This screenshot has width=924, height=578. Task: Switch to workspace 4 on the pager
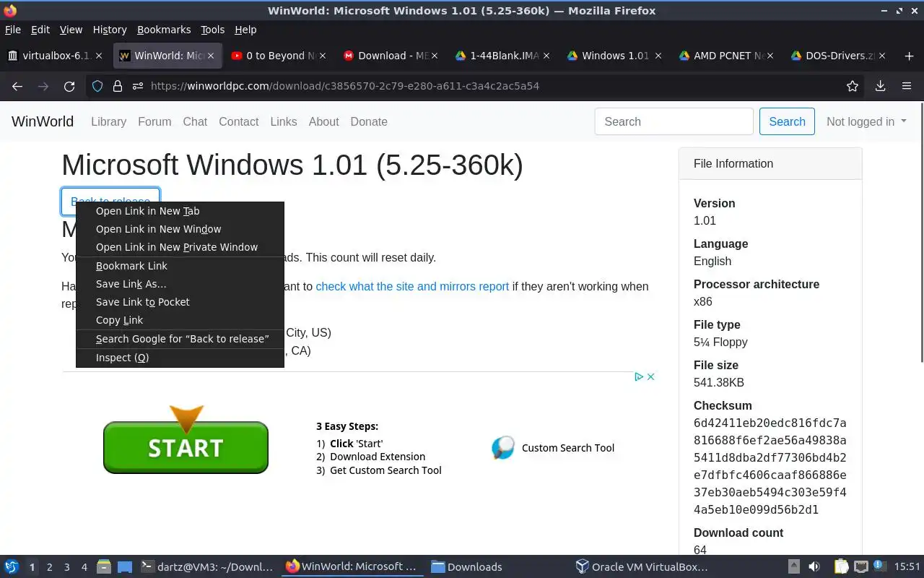(84, 567)
